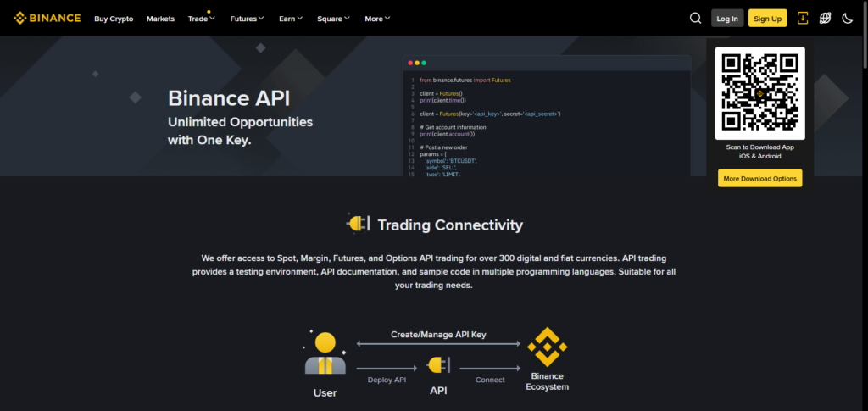Open the Markets page link

(160, 19)
